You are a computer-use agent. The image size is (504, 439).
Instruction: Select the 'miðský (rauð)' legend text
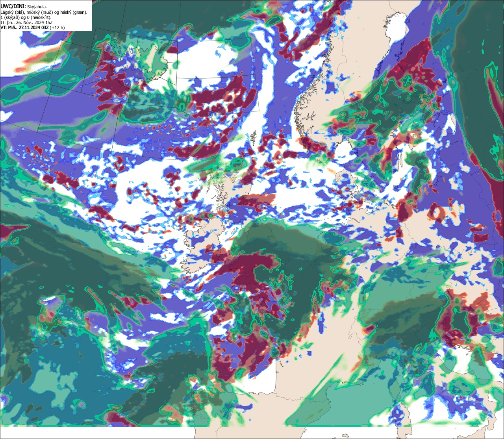click(40, 13)
